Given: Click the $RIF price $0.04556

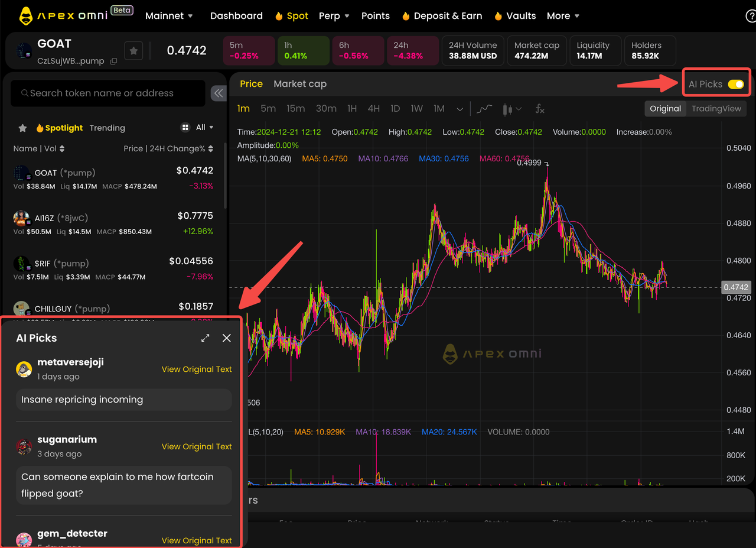Looking at the screenshot, I should click(x=191, y=261).
